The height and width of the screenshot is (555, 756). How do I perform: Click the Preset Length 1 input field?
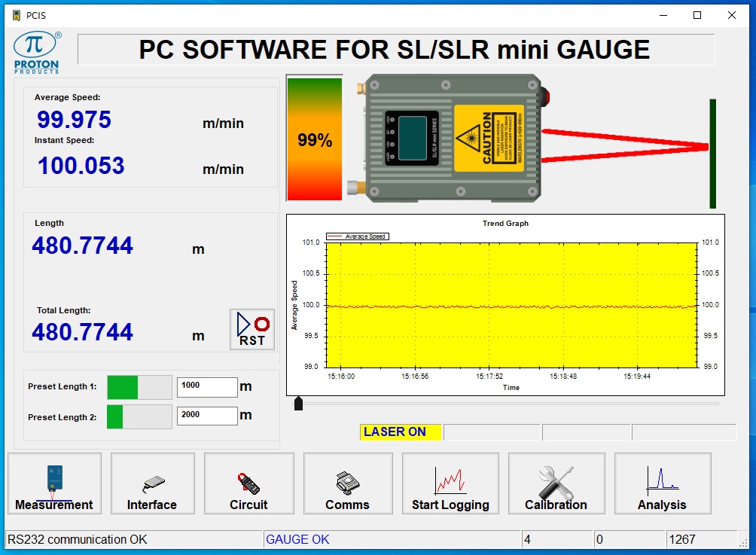pyautogui.click(x=207, y=387)
